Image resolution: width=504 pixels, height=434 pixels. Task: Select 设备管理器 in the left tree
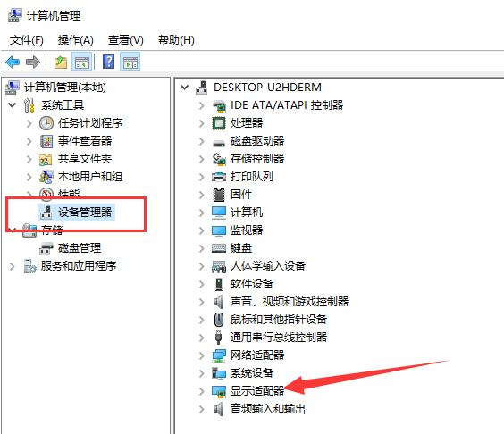point(85,212)
